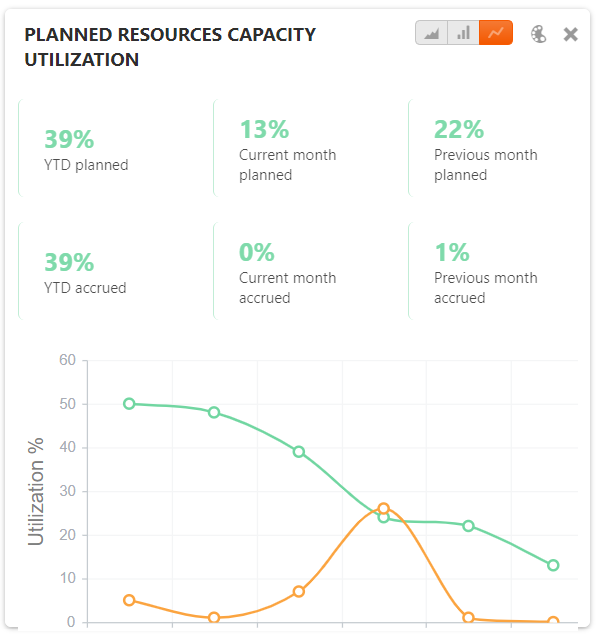The height and width of the screenshot is (637, 604).
Task: Click the green data point at 50
Action: 129,404
